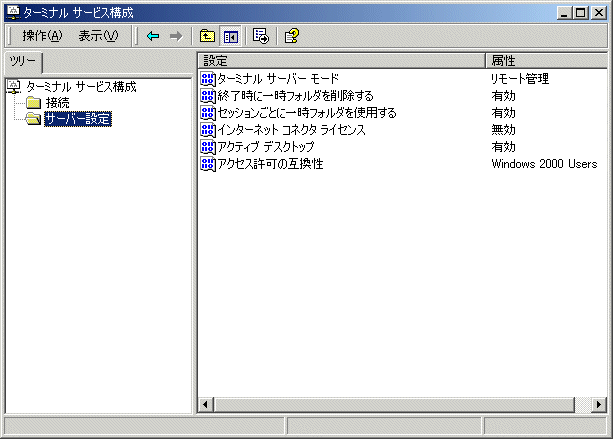
Task: Click the 接続 folder icon
Action: [34, 103]
